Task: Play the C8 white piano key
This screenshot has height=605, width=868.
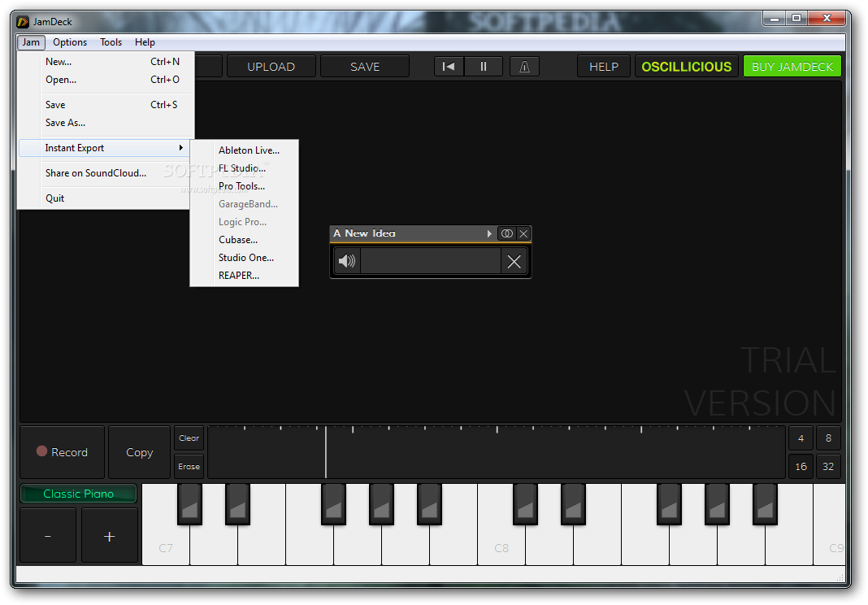Action: (501, 546)
